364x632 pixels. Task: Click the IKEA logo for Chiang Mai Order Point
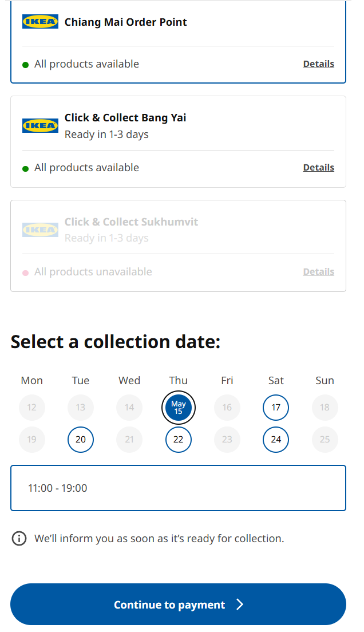40,22
